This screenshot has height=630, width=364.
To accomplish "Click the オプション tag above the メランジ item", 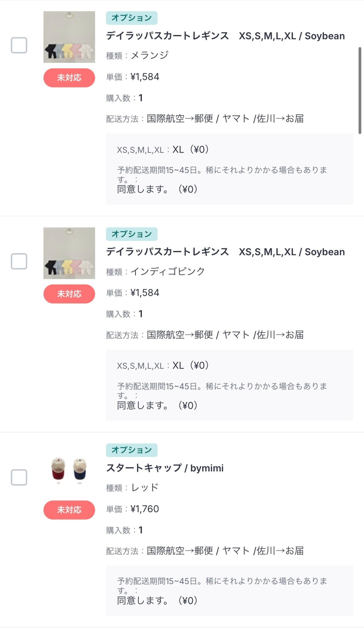I will 131,18.
